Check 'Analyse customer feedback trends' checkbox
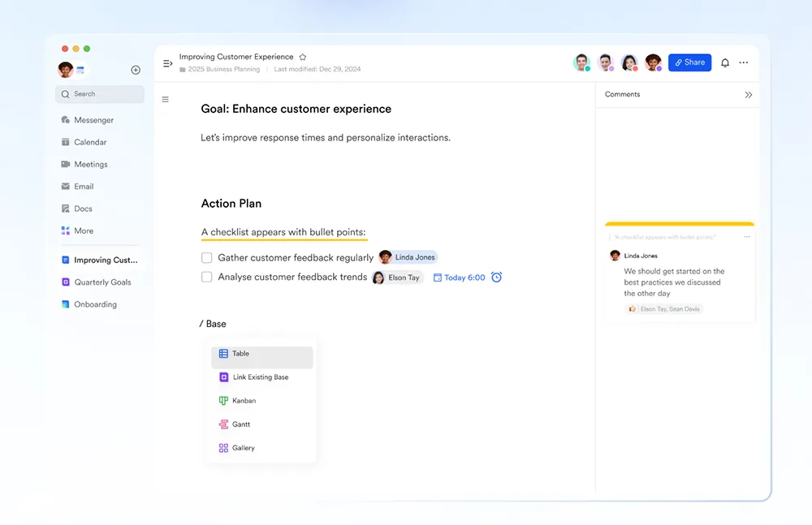812x525 pixels. [x=207, y=278]
